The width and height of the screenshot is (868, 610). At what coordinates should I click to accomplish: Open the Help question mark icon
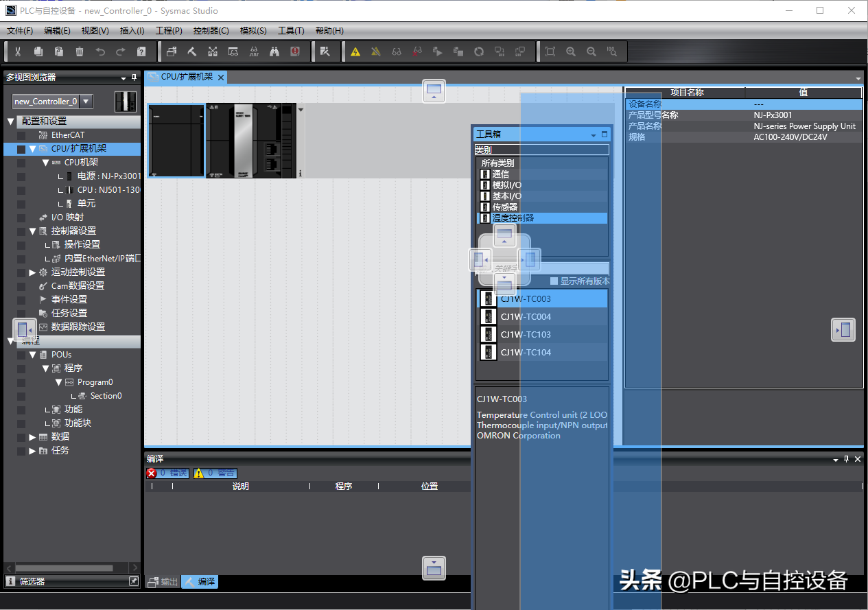coord(141,51)
